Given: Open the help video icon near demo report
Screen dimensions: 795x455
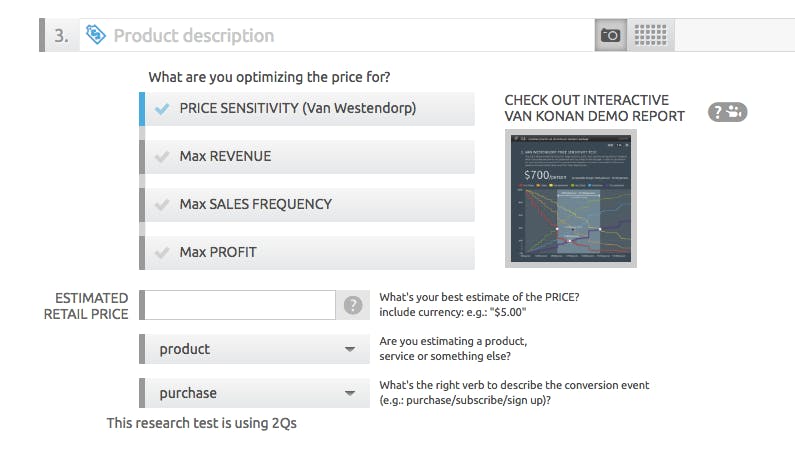Looking at the screenshot, I should (727, 112).
